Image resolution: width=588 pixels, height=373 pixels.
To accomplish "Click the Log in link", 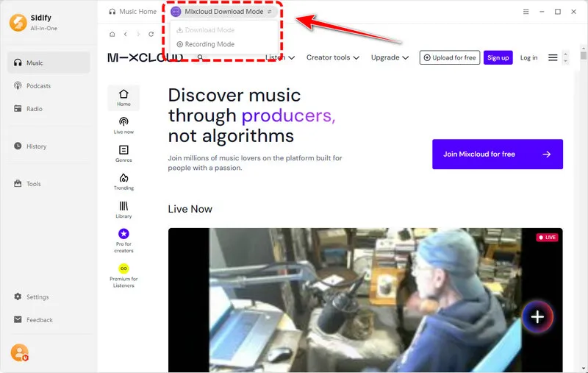I will point(528,57).
